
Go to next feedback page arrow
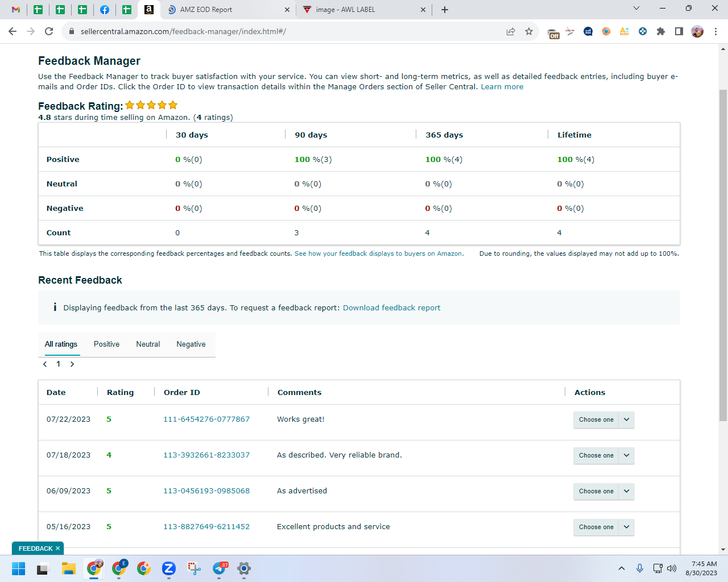72,364
